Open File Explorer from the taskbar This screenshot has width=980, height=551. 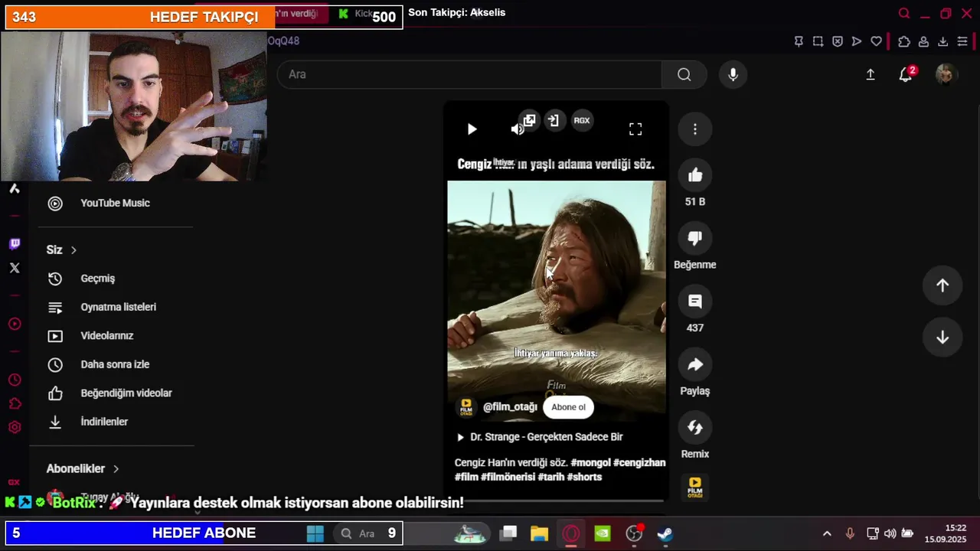click(539, 533)
